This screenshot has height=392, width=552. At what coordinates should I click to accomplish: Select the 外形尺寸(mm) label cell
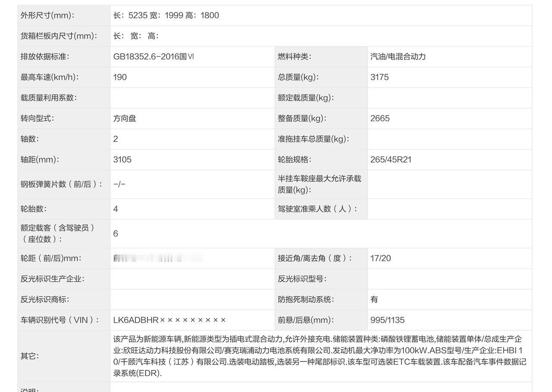tap(64, 16)
